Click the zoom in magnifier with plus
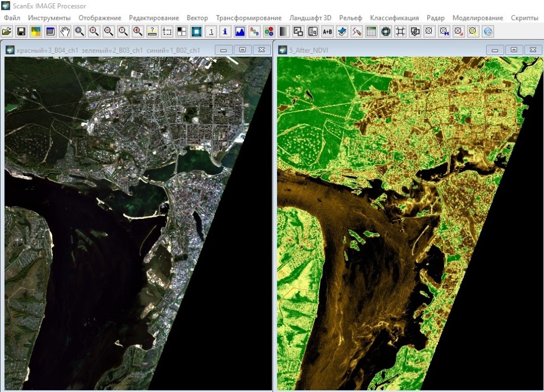544x392 pixels. point(94,32)
